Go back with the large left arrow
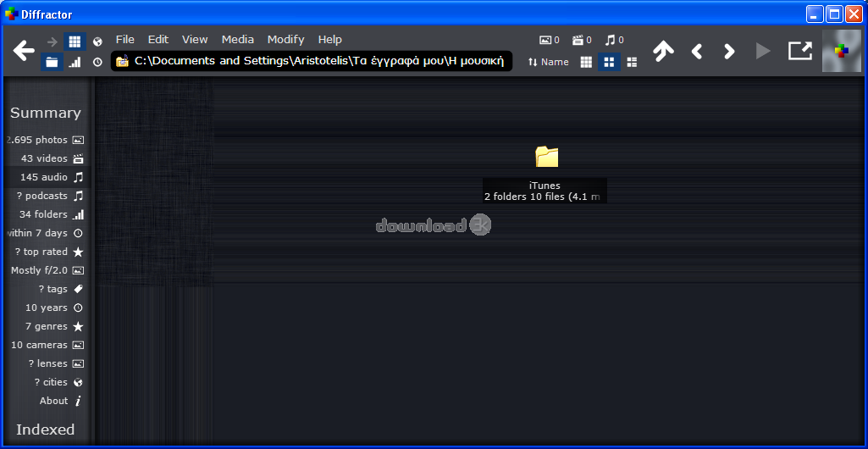This screenshot has height=449, width=868. tap(24, 50)
